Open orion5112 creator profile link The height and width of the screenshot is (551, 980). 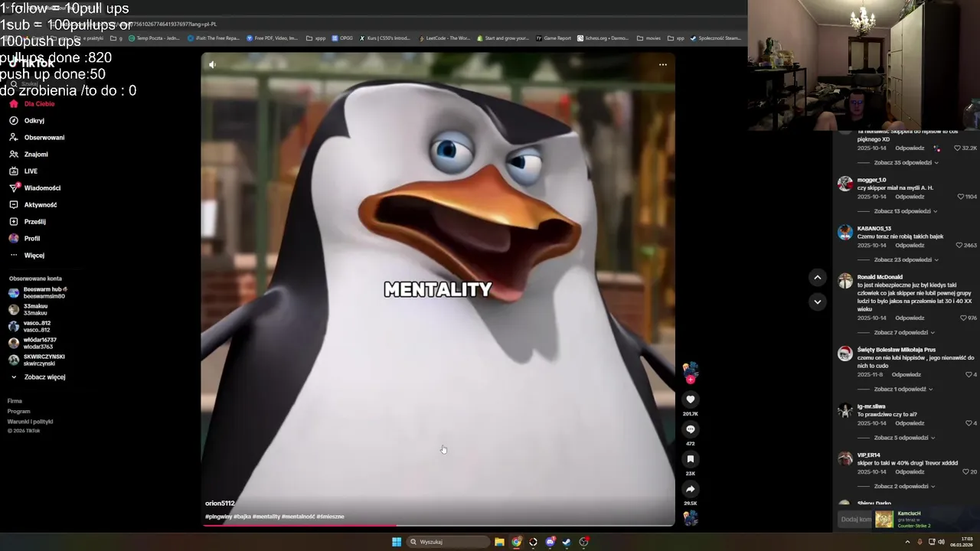pos(220,504)
